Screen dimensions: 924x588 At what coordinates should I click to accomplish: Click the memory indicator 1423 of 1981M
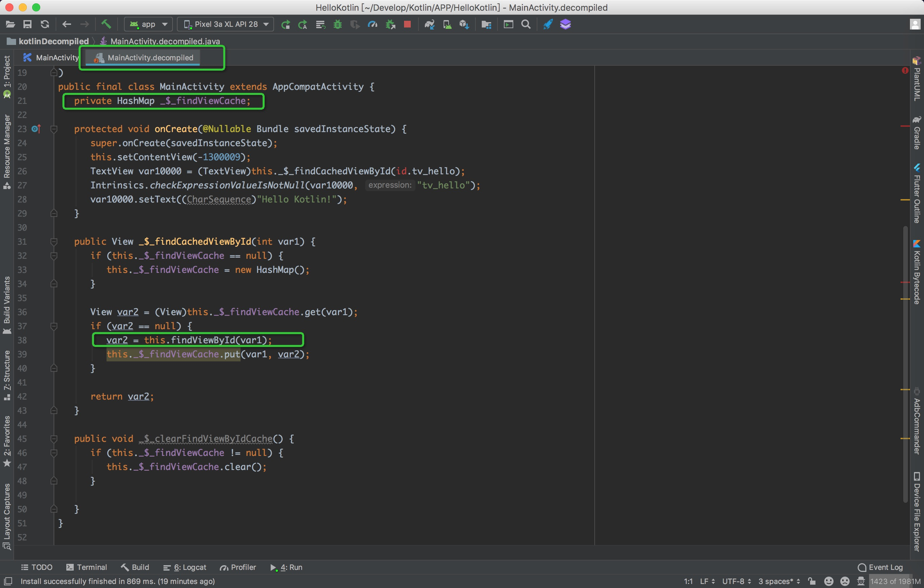[895, 582]
